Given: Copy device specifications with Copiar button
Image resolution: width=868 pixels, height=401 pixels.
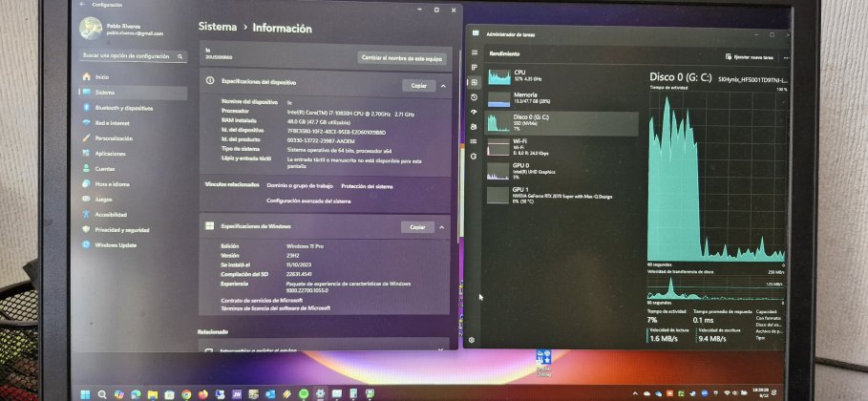Looking at the screenshot, I should 419,86.
